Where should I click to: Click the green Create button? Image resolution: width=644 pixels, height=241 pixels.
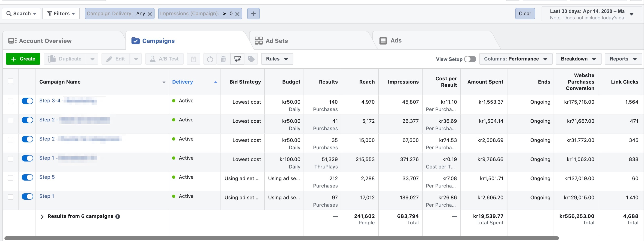(x=23, y=59)
